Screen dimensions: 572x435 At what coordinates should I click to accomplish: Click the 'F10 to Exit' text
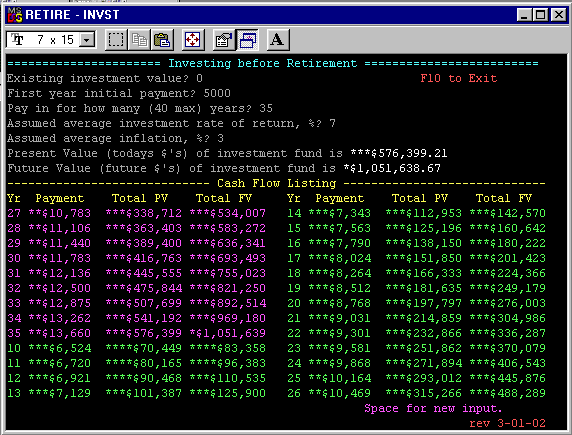(x=459, y=78)
